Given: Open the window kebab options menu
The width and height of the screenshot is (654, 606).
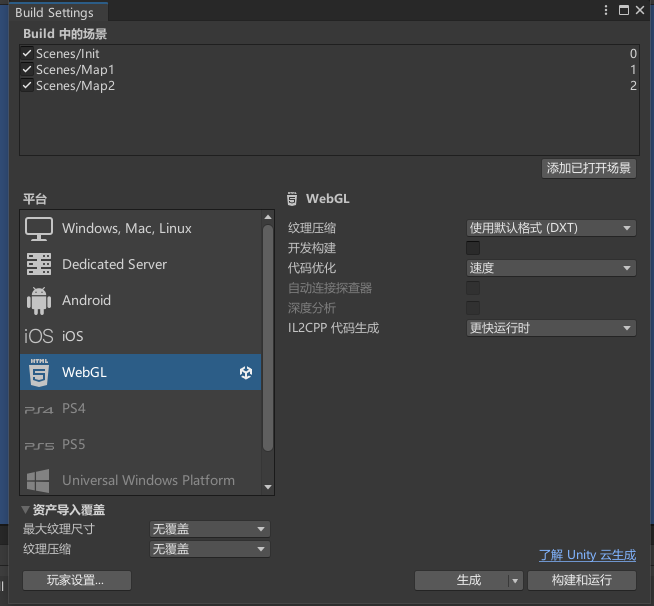Looking at the screenshot, I should 606,10.
